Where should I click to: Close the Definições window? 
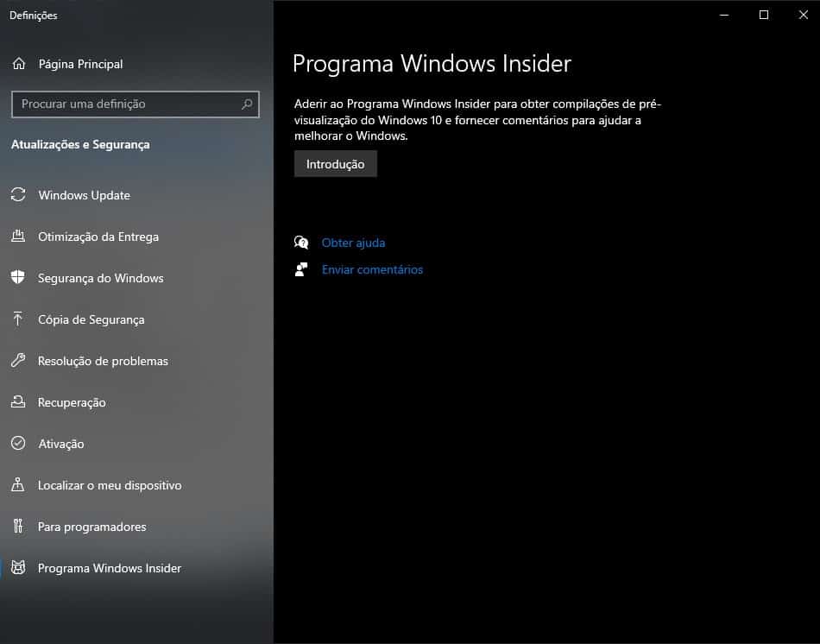pos(804,15)
